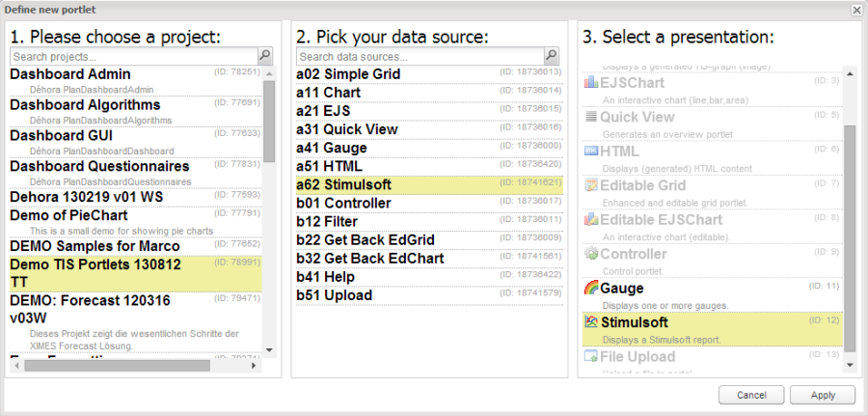Click the project list horizontal scrollbar thumb
This screenshot has width=868, height=416.
point(117,366)
